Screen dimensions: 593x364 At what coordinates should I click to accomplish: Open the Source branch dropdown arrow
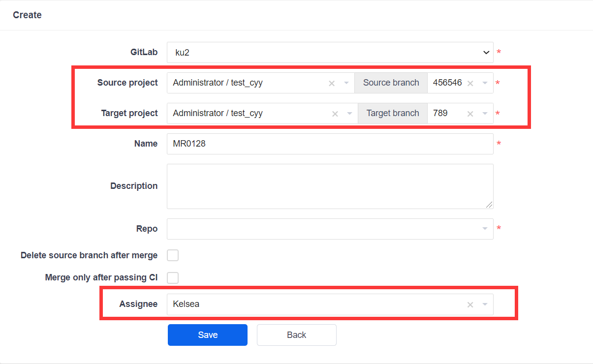(485, 83)
